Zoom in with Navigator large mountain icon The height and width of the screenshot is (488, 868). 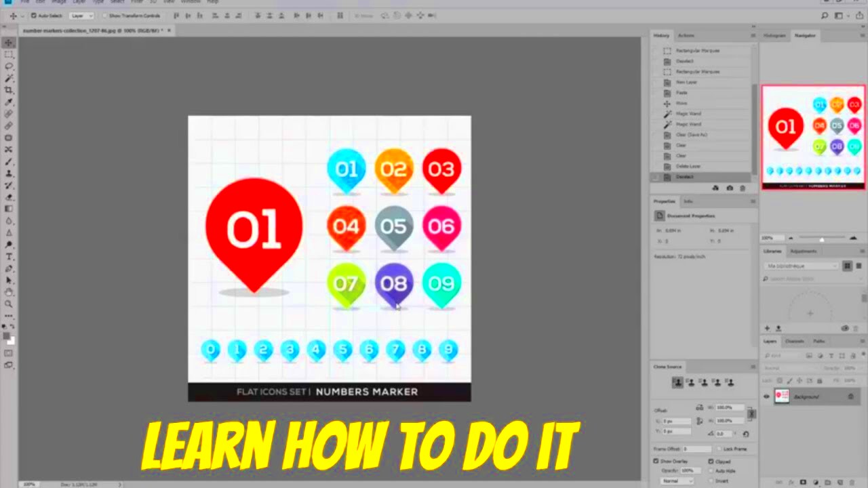point(853,238)
